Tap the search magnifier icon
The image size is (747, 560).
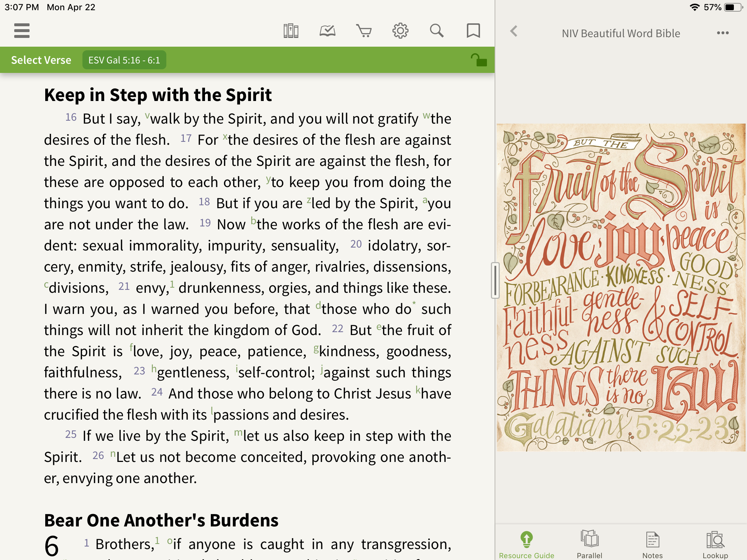(x=437, y=31)
